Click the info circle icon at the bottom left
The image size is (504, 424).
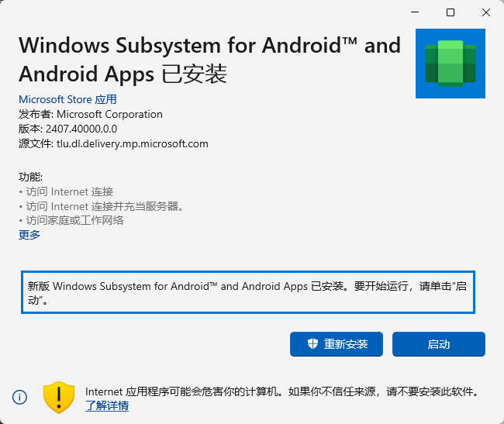point(19,398)
